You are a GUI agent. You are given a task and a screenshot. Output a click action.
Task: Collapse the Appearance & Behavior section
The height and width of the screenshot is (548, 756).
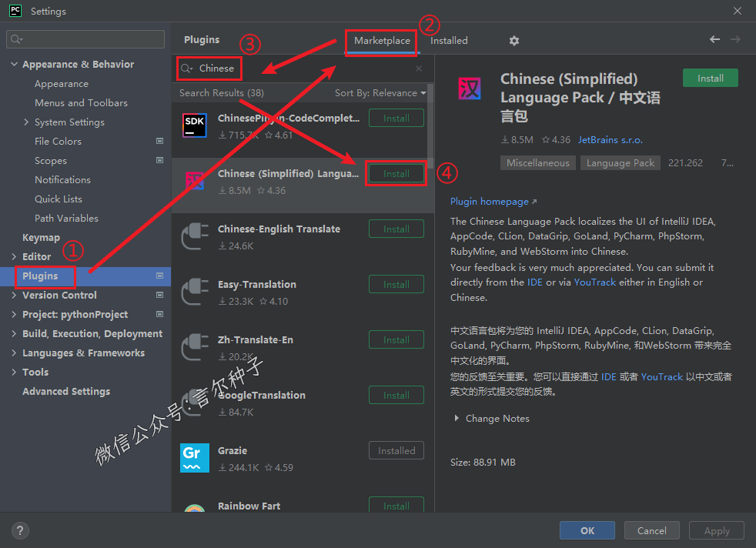pos(15,65)
